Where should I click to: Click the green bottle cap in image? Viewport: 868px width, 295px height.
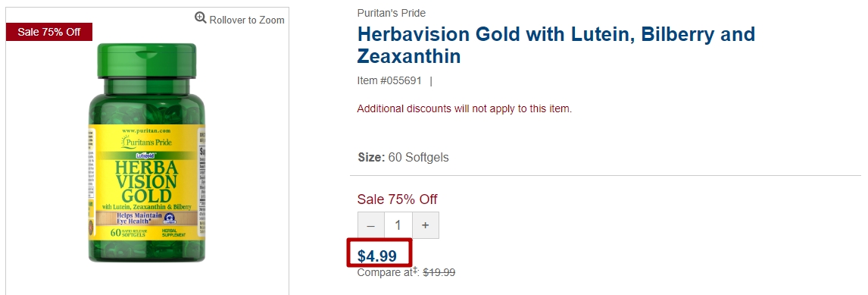147,60
